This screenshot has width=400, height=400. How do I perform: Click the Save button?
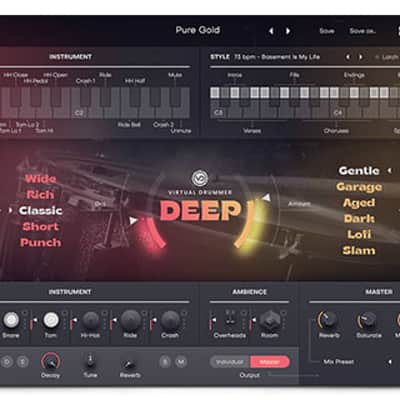(327, 31)
